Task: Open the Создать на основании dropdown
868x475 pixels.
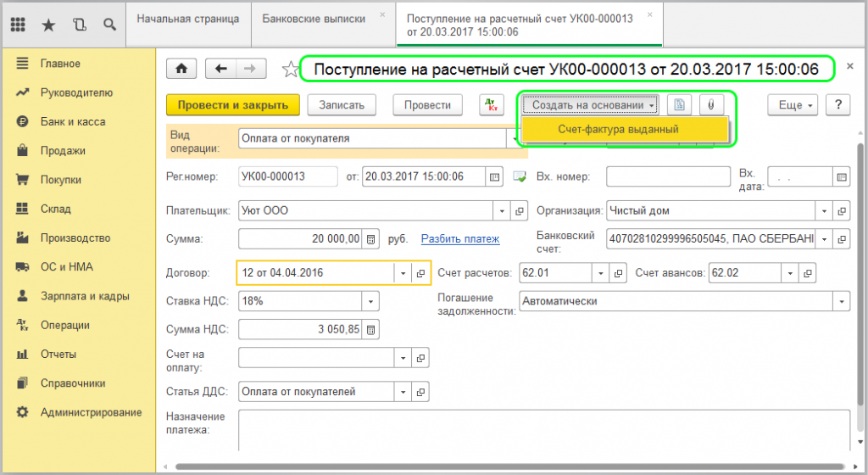Action: click(x=590, y=104)
